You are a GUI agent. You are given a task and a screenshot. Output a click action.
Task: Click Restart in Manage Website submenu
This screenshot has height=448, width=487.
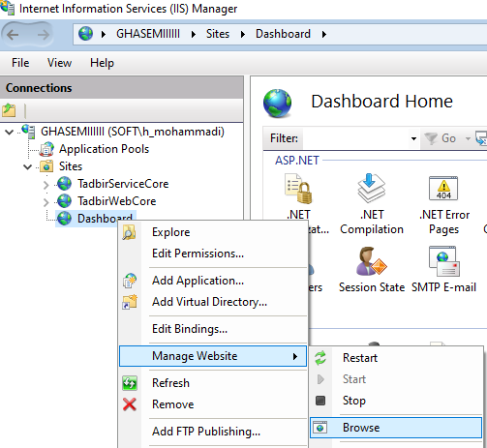pos(396,358)
